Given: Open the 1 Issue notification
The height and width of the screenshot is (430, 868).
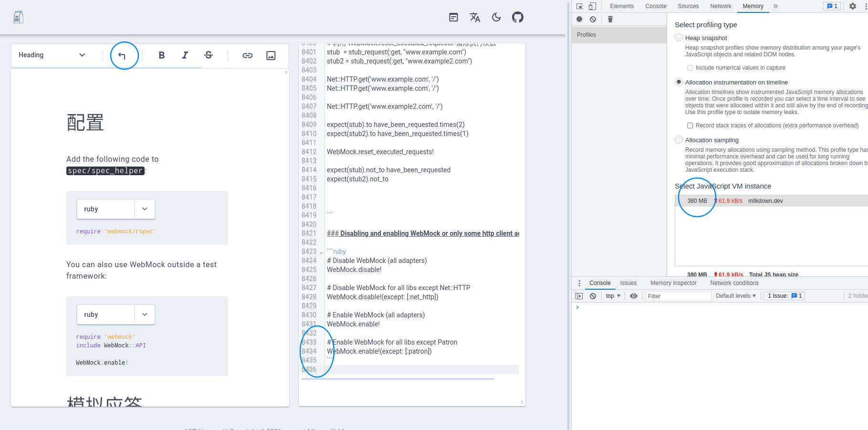Looking at the screenshot, I should 783,295.
